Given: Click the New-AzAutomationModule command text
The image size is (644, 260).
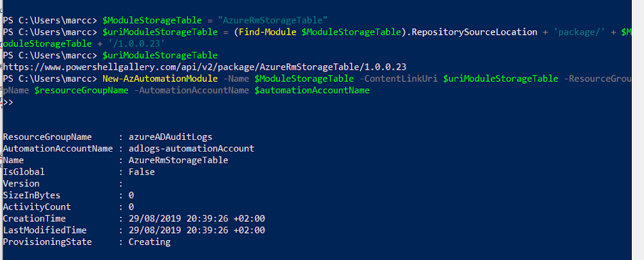Looking at the screenshot, I should tap(160, 79).
